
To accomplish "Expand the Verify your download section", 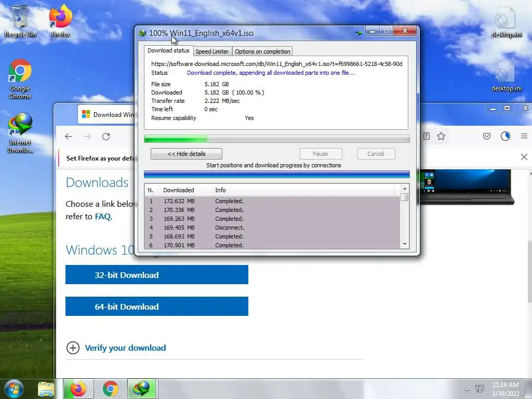I will click(x=73, y=348).
